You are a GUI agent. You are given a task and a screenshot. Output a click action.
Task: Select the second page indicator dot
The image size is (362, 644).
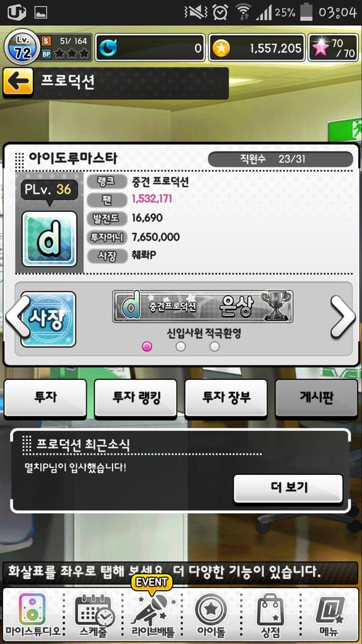click(x=180, y=347)
